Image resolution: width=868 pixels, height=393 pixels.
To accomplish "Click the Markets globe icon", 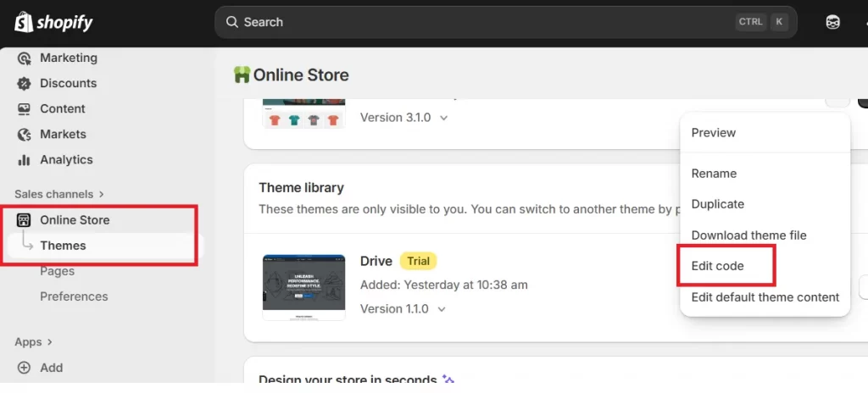I will click(x=24, y=135).
